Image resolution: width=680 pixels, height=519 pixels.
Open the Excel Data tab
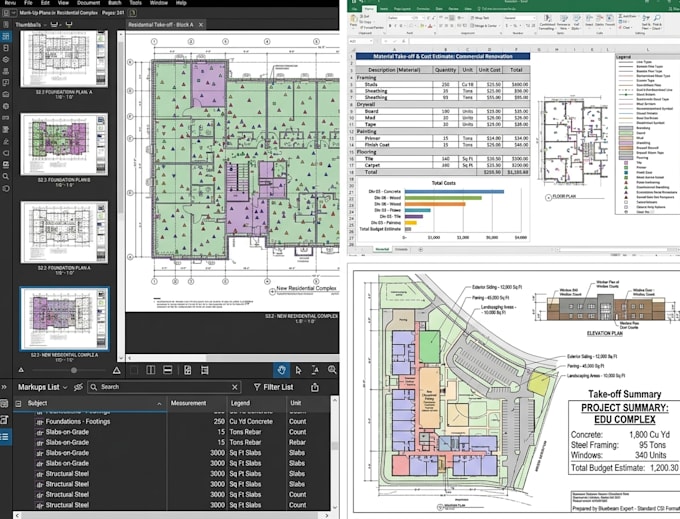tap(439, 8)
